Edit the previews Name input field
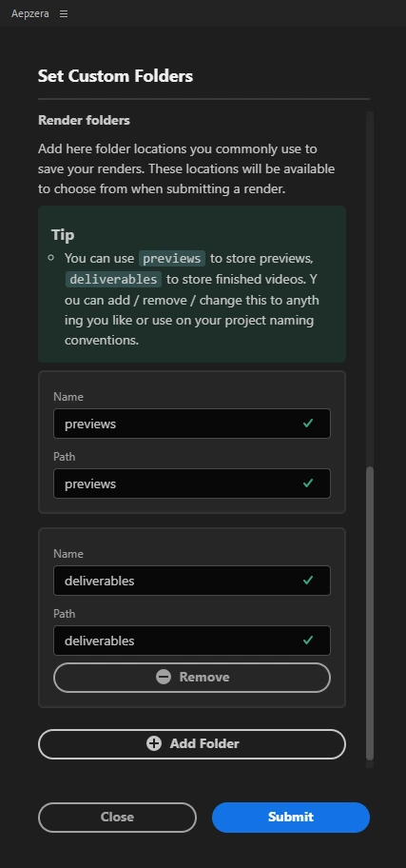Screen dimensions: 406x868 (x=192, y=424)
